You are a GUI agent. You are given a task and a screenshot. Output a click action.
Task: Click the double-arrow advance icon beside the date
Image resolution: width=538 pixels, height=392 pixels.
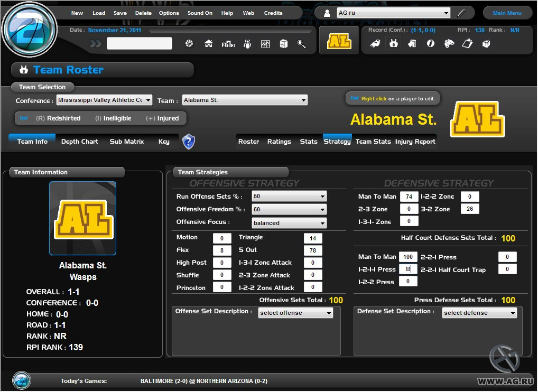coord(96,43)
